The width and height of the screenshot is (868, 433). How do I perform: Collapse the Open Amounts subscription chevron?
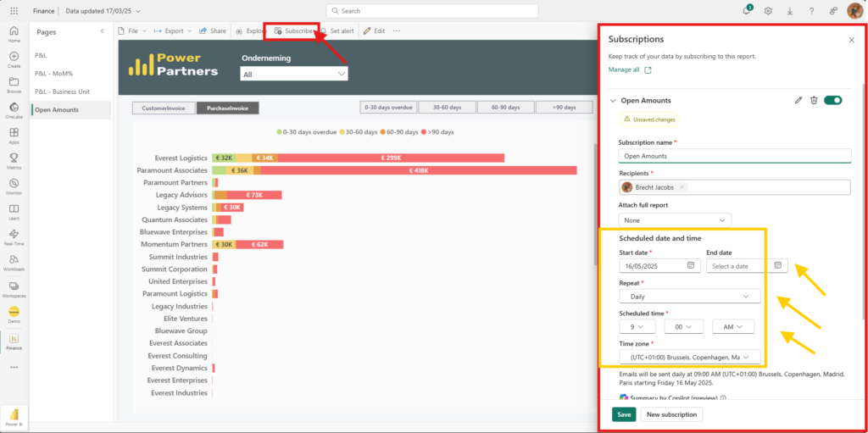click(x=613, y=101)
